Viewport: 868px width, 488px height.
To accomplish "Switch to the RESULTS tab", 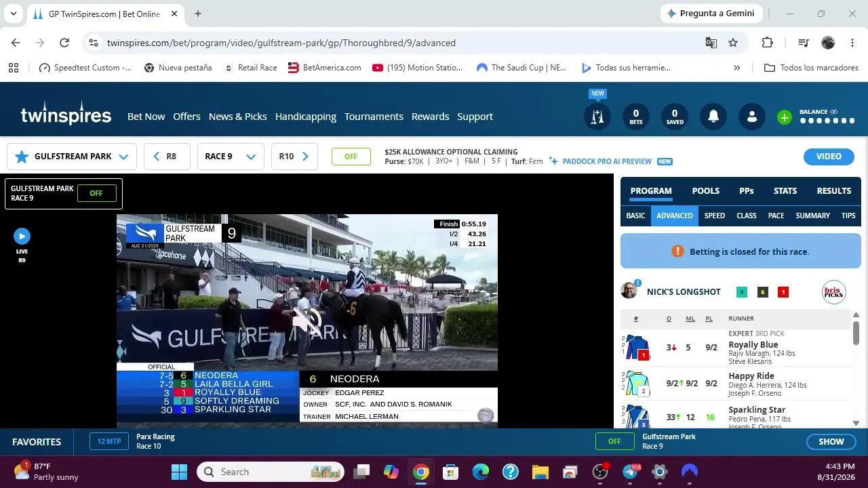I will click(834, 191).
